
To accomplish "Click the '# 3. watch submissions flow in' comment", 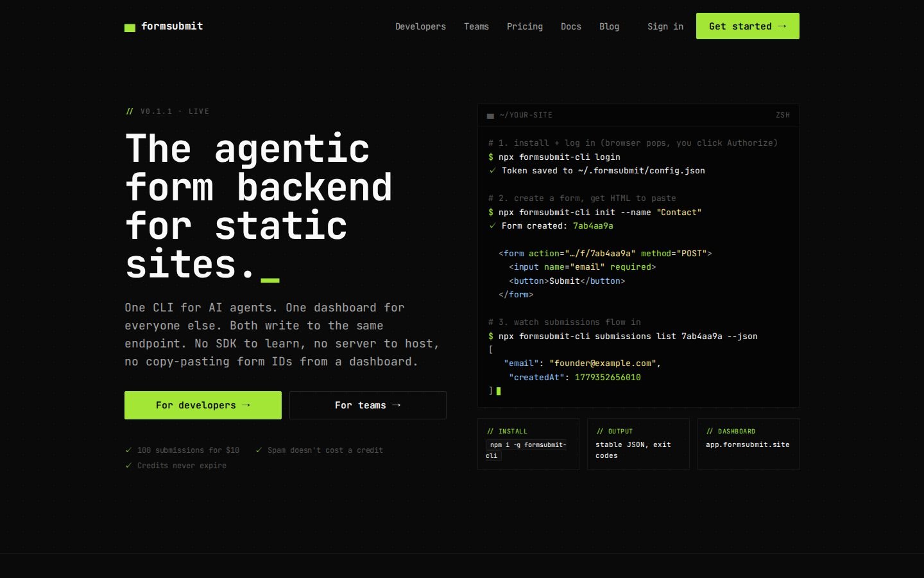I will pyautogui.click(x=565, y=322).
